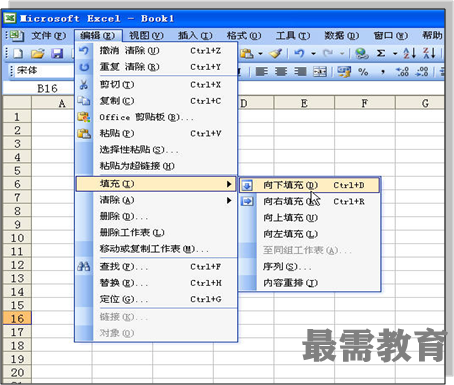
Task: Click the Sort Ascending A-Z icon
Action: [410, 53]
